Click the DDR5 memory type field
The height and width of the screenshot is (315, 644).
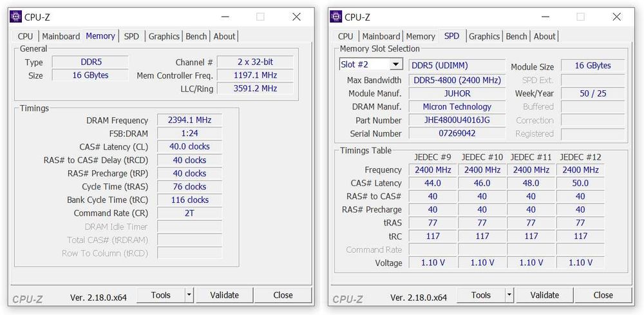(x=90, y=62)
